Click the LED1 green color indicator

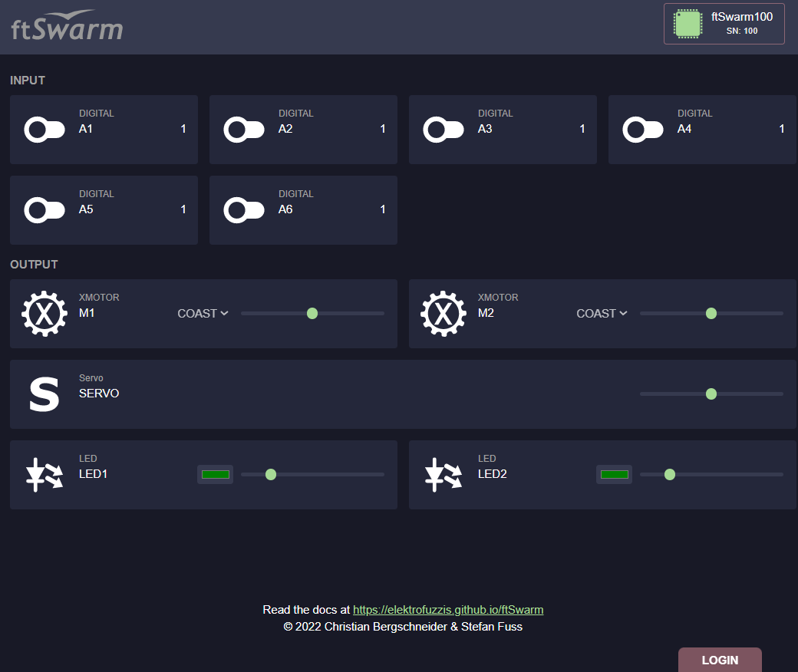tap(215, 474)
